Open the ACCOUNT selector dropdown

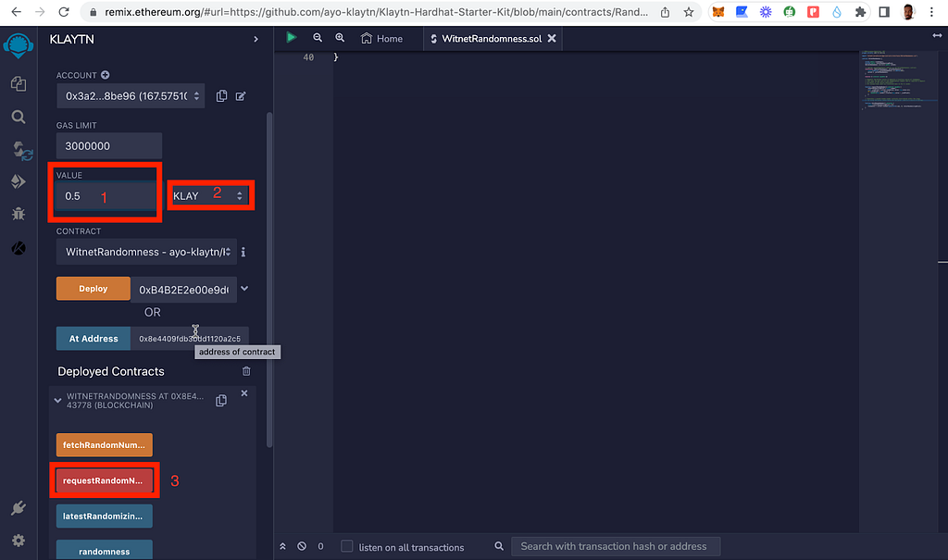click(x=131, y=96)
